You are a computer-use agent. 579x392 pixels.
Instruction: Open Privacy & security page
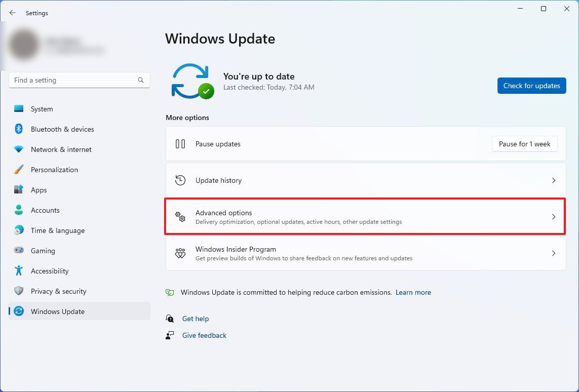click(x=80, y=291)
